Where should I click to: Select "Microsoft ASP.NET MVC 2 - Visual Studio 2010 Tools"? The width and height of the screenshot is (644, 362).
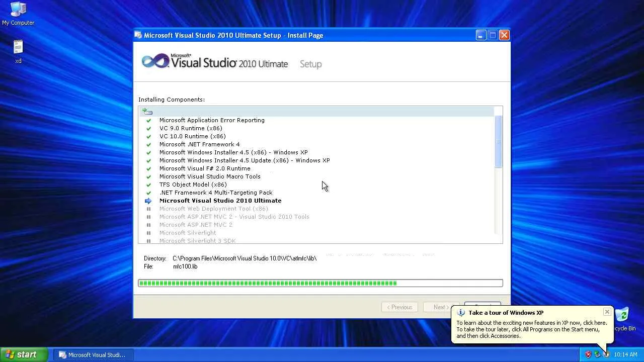[234, 217]
